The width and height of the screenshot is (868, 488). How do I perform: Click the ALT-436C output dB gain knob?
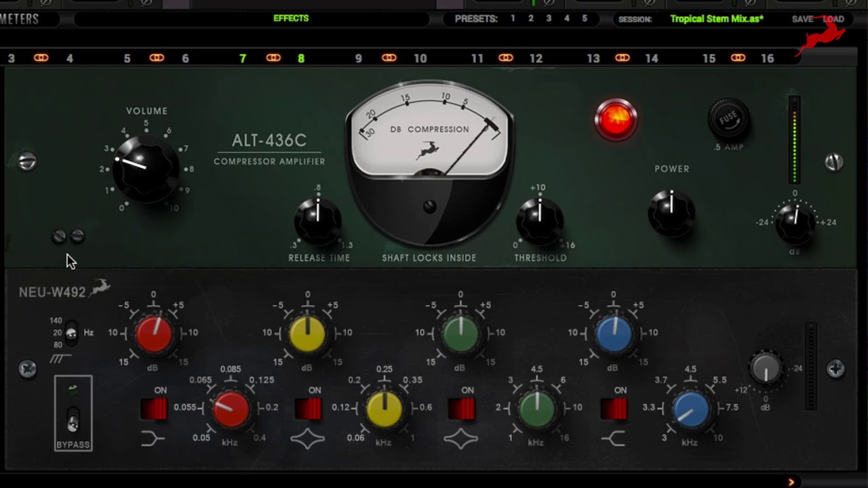click(x=795, y=222)
